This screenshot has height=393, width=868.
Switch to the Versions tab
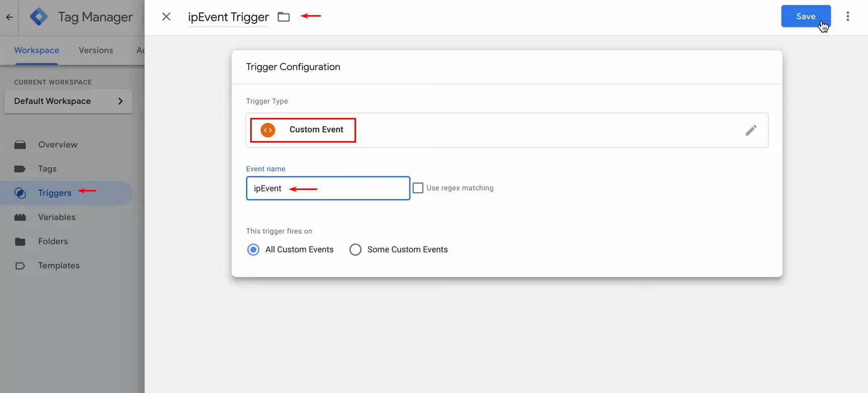click(96, 50)
